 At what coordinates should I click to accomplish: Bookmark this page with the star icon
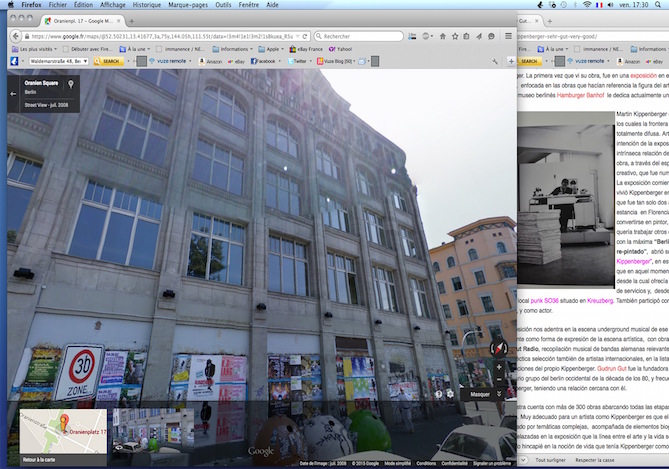(455, 36)
